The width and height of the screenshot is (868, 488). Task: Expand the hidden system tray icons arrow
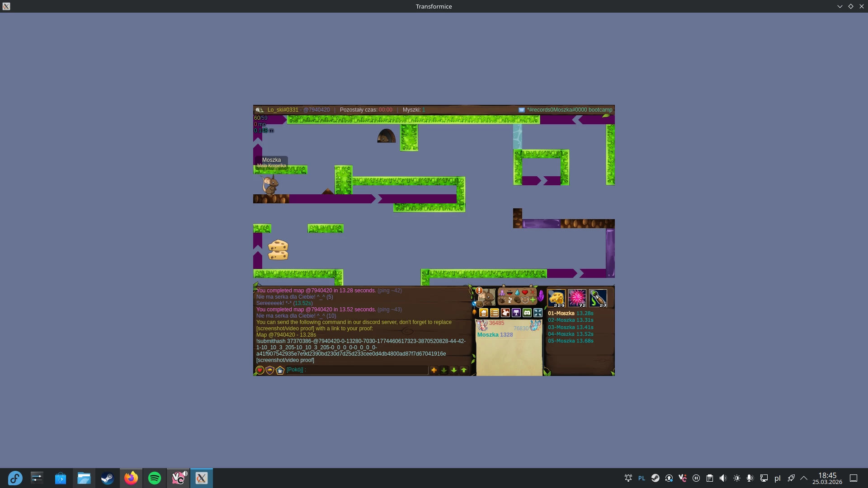pyautogui.click(x=804, y=478)
